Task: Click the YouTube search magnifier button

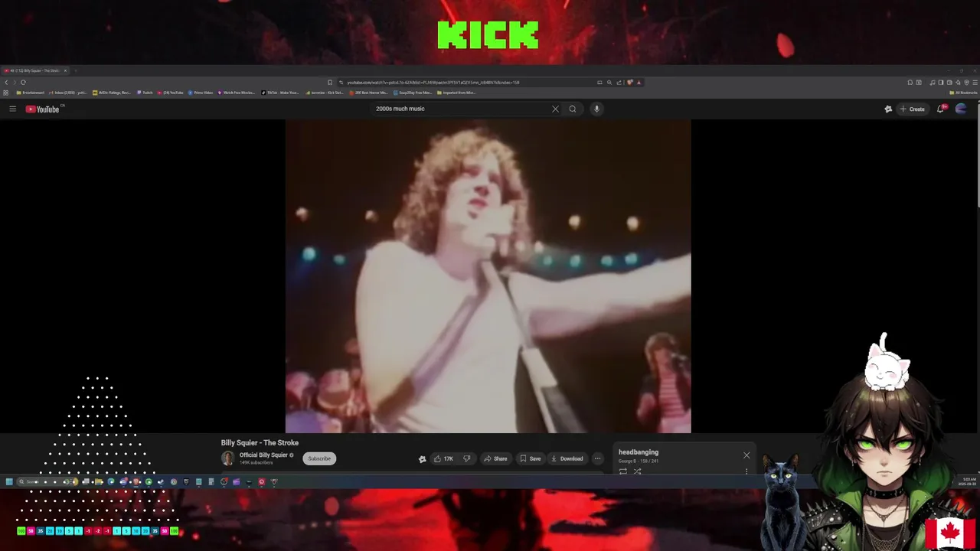Action: 572,109
